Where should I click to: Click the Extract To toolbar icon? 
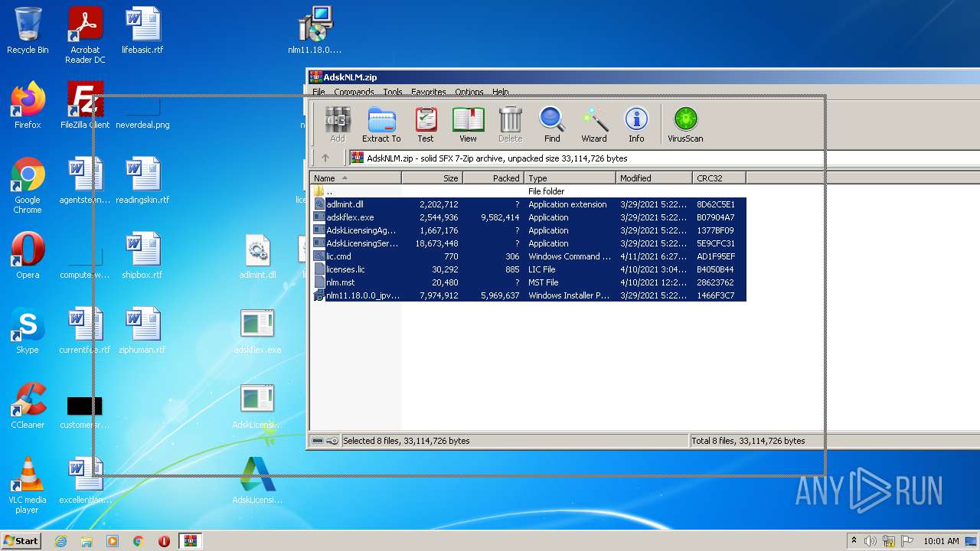tap(381, 124)
